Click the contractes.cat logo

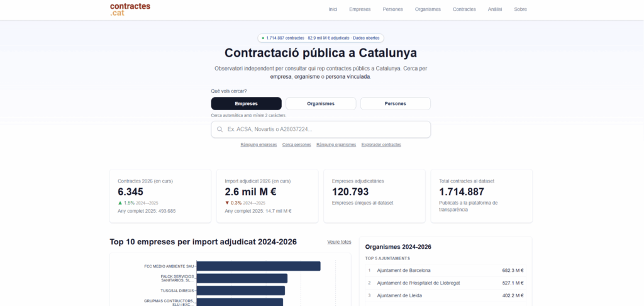(x=130, y=9)
